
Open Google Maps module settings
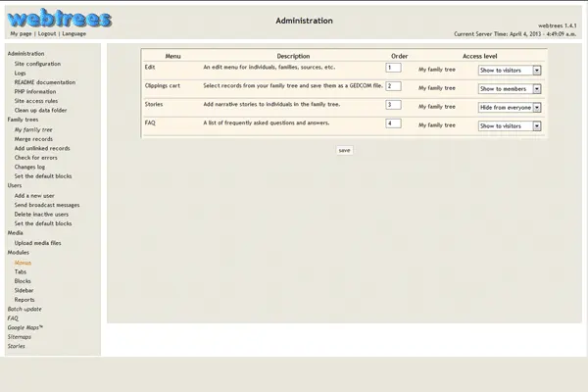tap(24, 327)
